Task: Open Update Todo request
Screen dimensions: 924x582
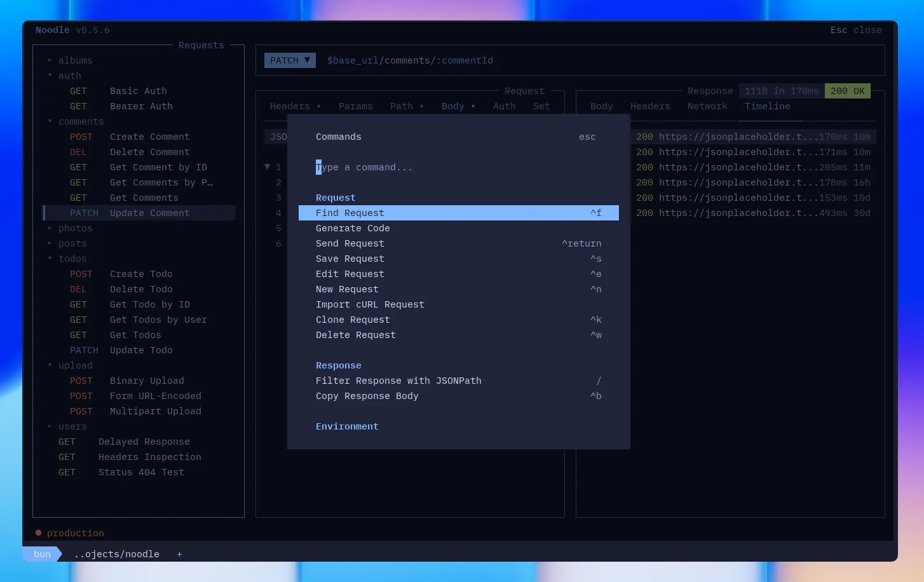Action: 139,350
